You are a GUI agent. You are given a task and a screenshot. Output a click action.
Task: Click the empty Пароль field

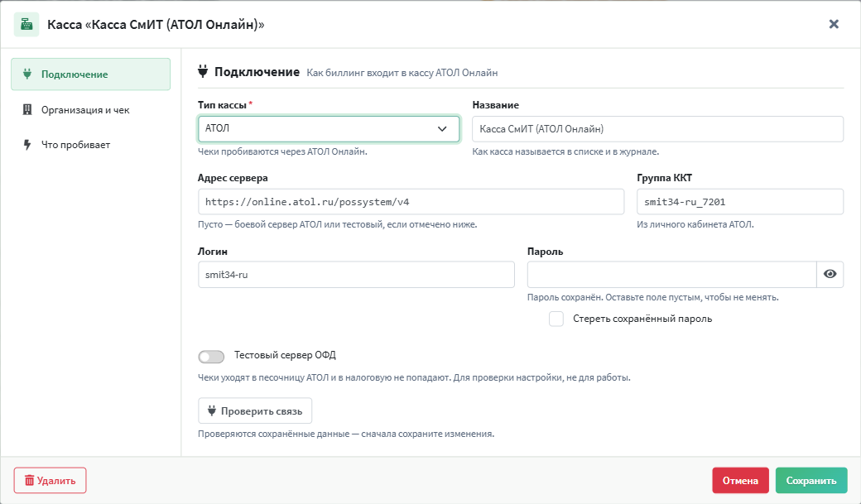[671, 275]
